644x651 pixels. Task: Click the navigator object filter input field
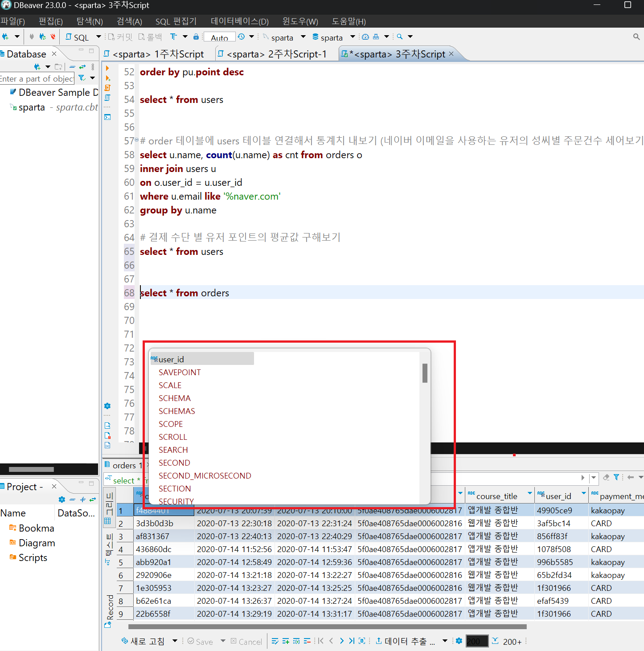pyautogui.click(x=37, y=79)
